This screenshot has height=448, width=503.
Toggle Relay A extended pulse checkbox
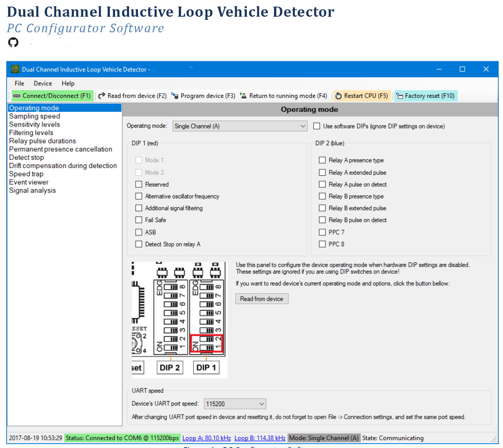pyautogui.click(x=322, y=172)
